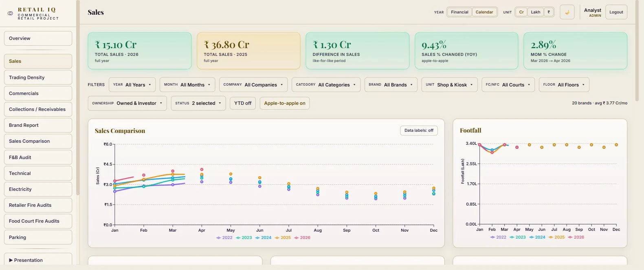
Task: Open the Brand All Brands dropdown
Action: point(391,85)
